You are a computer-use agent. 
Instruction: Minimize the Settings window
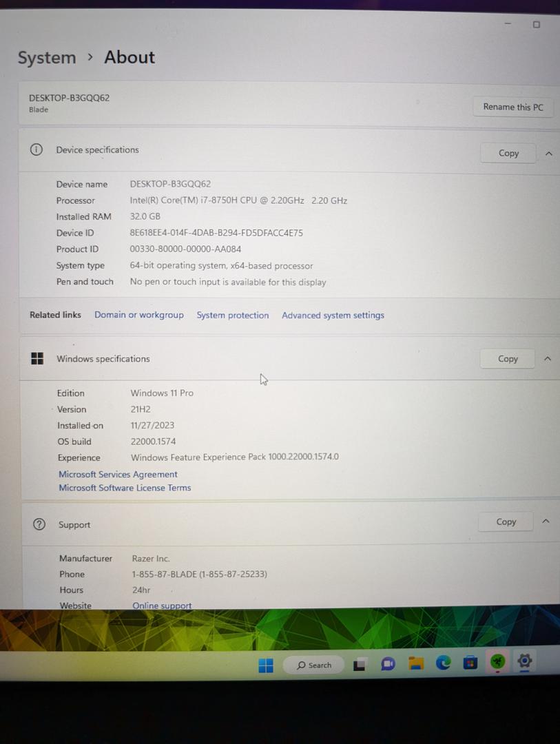(x=508, y=23)
